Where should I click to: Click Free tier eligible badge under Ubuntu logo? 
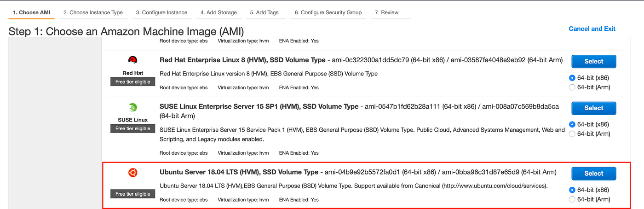click(x=133, y=194)
